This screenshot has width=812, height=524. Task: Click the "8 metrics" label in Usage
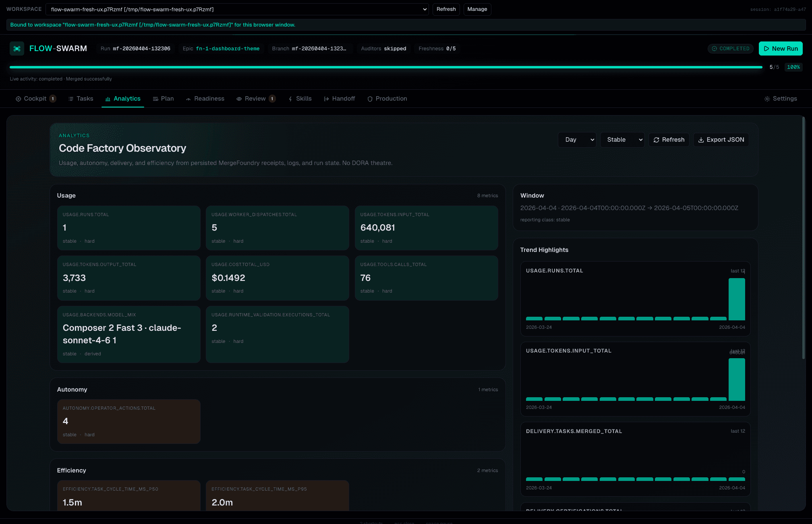coord(487,196)
